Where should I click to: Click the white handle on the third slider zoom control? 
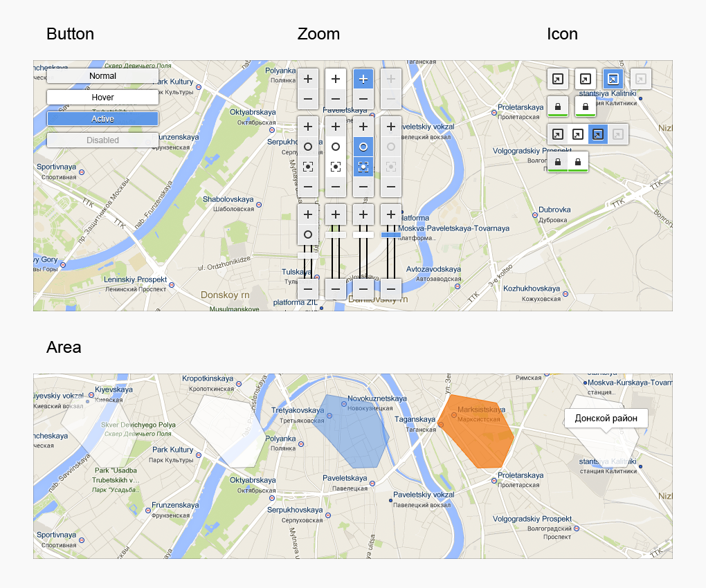[363, 235]
